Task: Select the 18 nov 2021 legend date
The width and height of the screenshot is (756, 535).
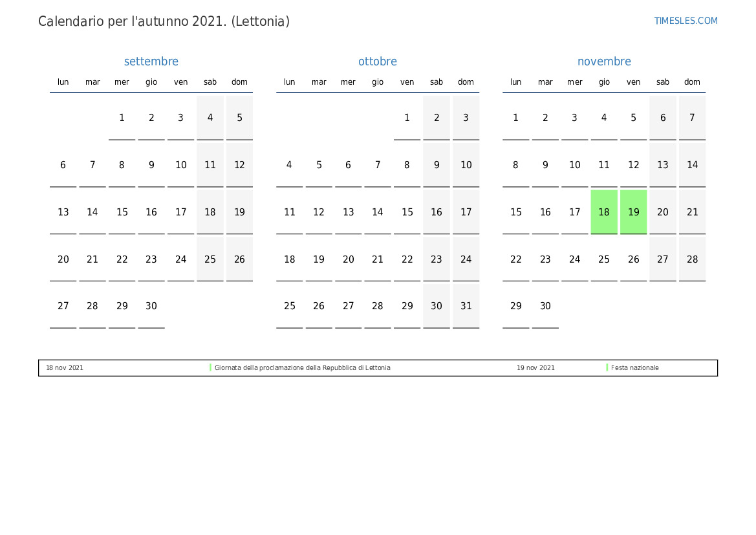Action: click(x=65, y=367)
